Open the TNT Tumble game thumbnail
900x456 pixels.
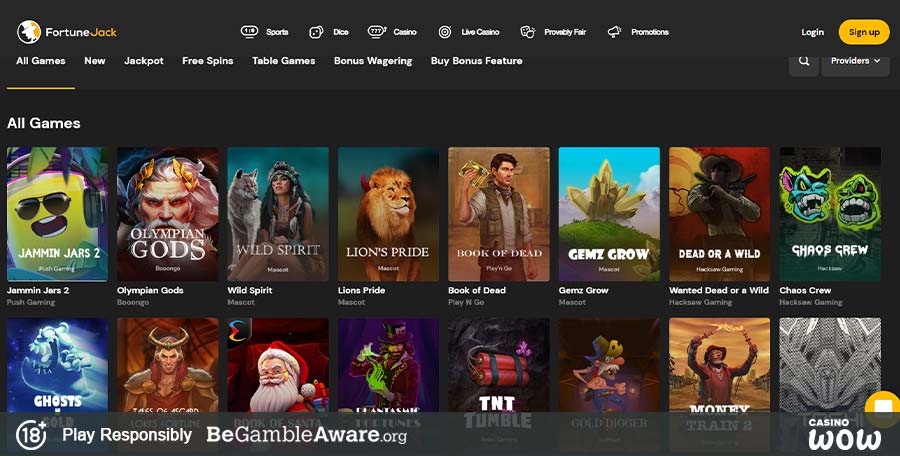499,385
